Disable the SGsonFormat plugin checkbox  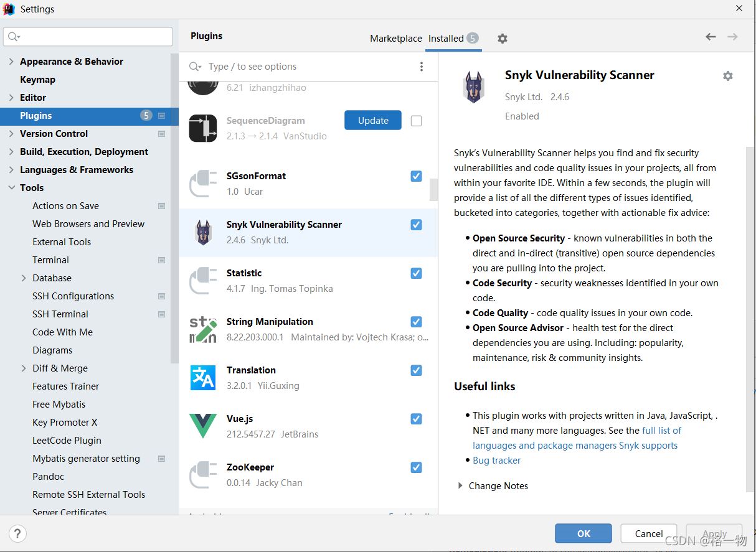(x=417, y=176)
